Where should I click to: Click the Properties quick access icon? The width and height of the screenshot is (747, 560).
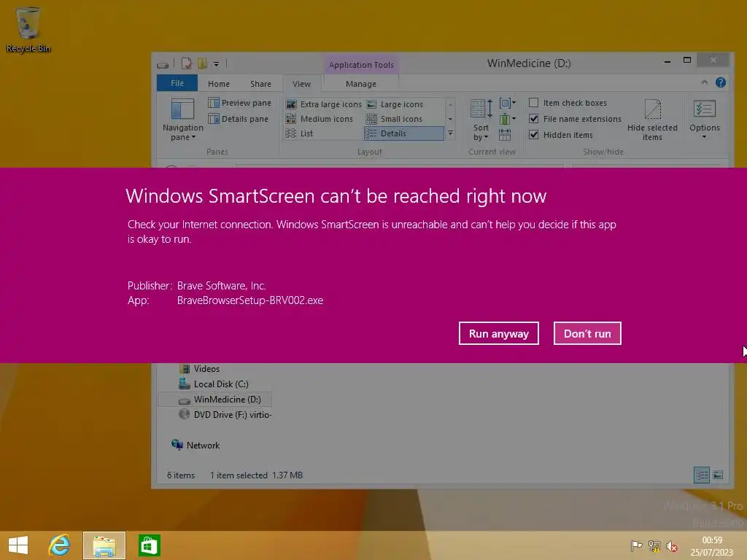[187, 64]
